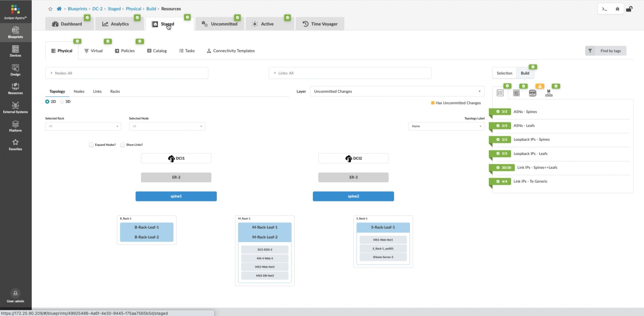Open the Selected Node dropdown
The height and width of the screenshot is (316, 644).
pos(167,126)
